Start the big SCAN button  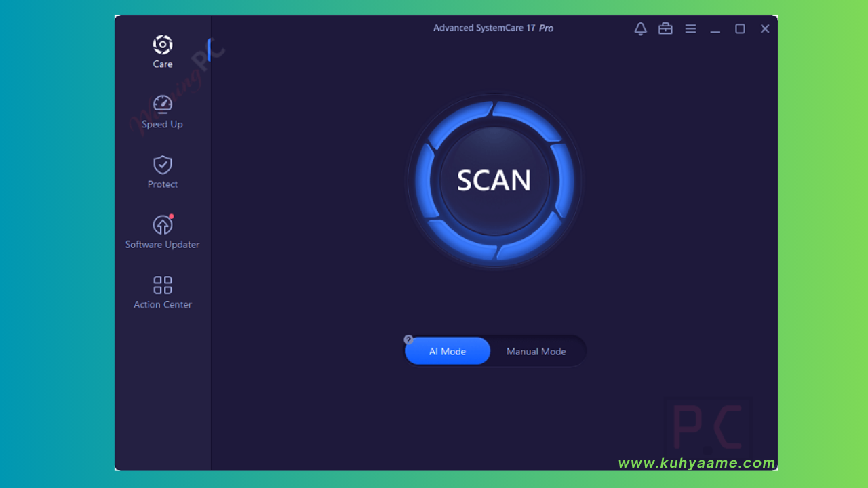pyautogui.click(x=494, y=181)
